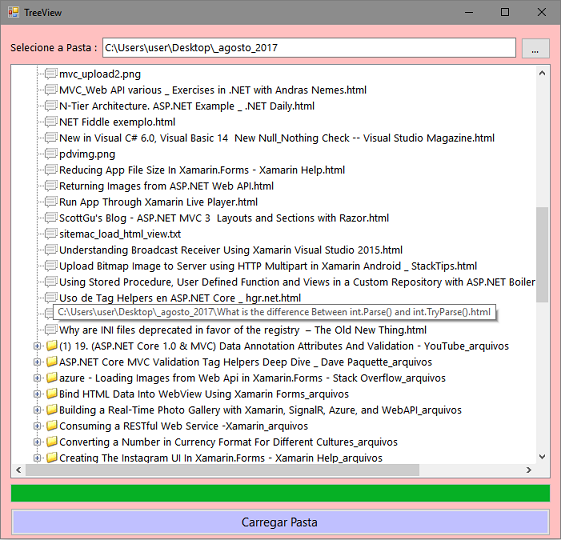Screen dimensions: 561x540
Task: Expand Building a Real-Time Photo Gallery folder node
Action: [x=37, y=410]
